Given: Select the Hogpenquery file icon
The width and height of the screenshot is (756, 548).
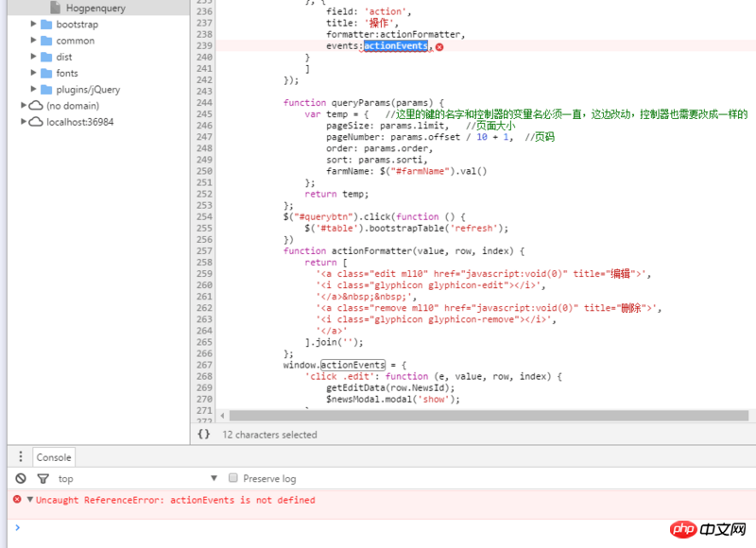Looking at the screenshot, I should tap(55, 8).
